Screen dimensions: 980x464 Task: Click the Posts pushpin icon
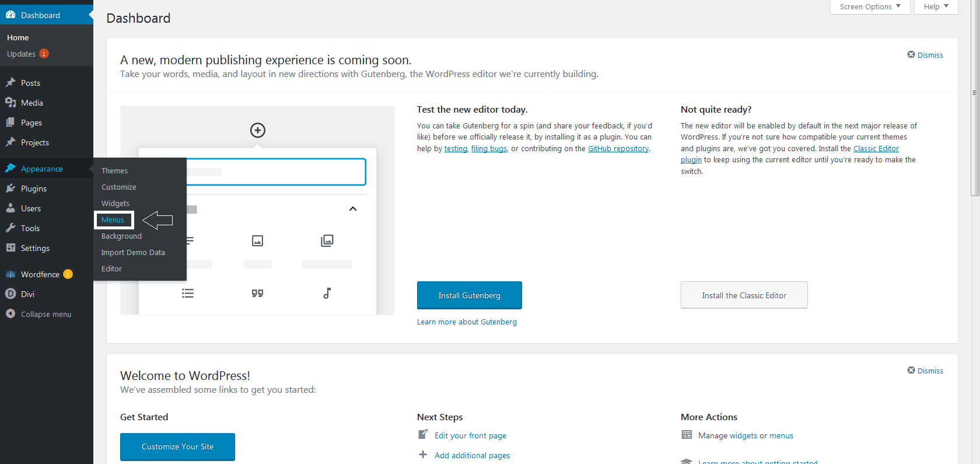(10, 83)
